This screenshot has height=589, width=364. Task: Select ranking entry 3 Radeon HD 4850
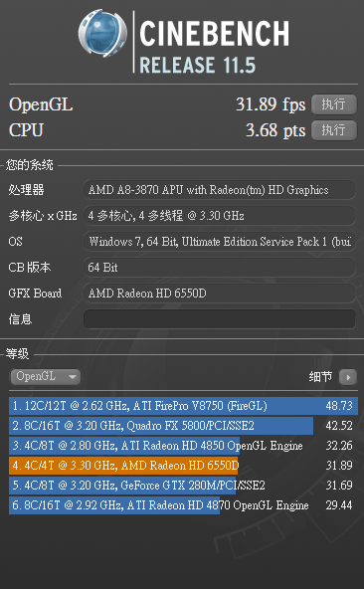183,446
